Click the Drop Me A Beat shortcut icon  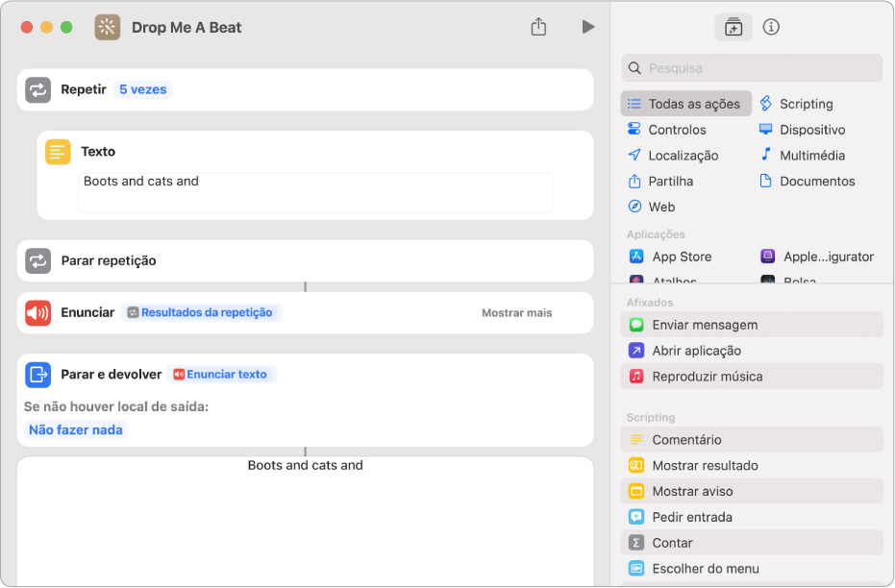(108, 27)
